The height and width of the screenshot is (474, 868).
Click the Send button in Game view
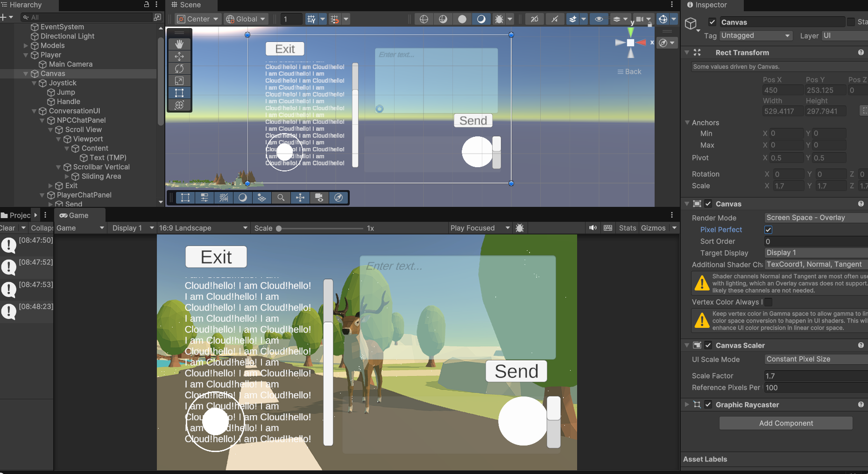coord(516,371)
